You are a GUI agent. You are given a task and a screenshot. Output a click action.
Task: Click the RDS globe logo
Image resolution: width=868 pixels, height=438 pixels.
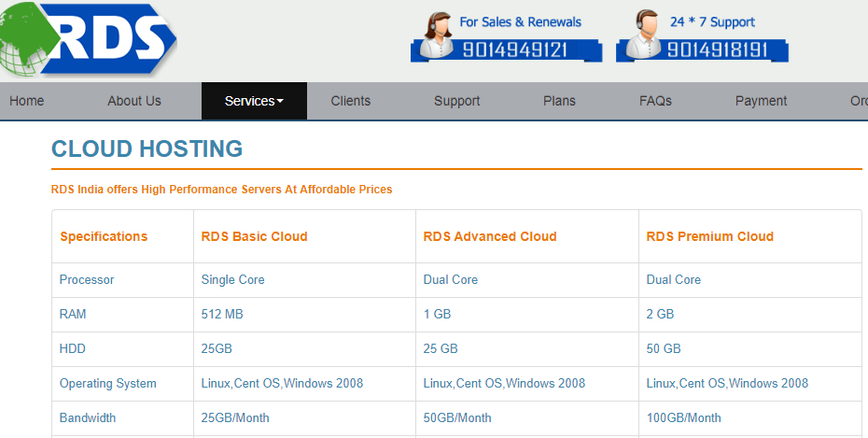[88, 39]
